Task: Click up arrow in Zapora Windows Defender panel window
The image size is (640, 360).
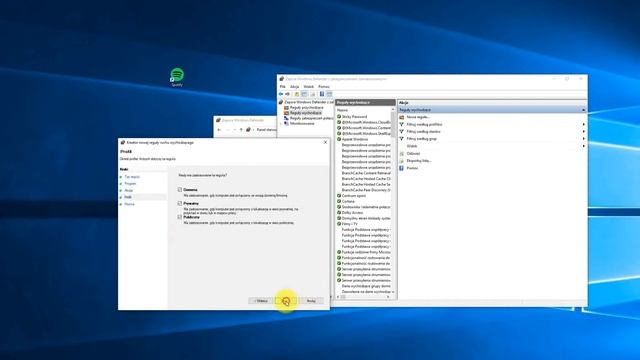Action: [x=241, y=130]
